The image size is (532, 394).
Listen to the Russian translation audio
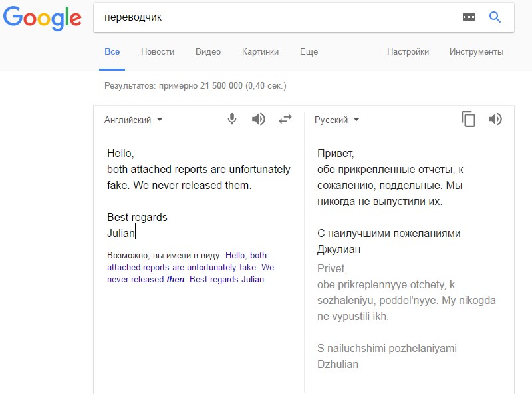[495, 120]
